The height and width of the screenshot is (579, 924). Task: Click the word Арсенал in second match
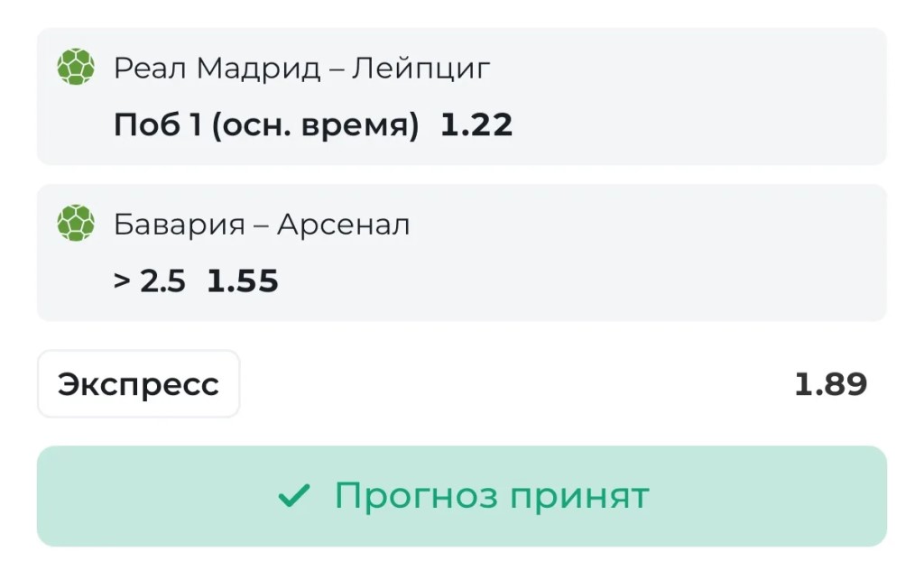click(x=344, y=225)
